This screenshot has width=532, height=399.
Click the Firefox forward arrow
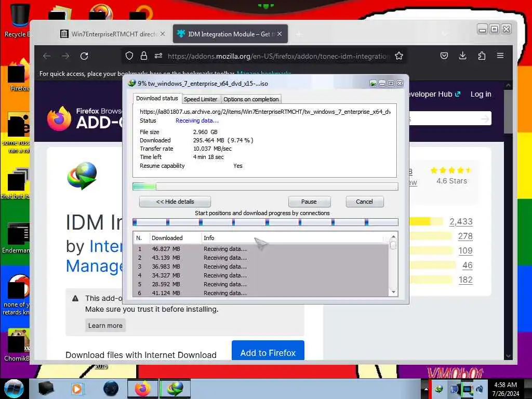(65, 56)
